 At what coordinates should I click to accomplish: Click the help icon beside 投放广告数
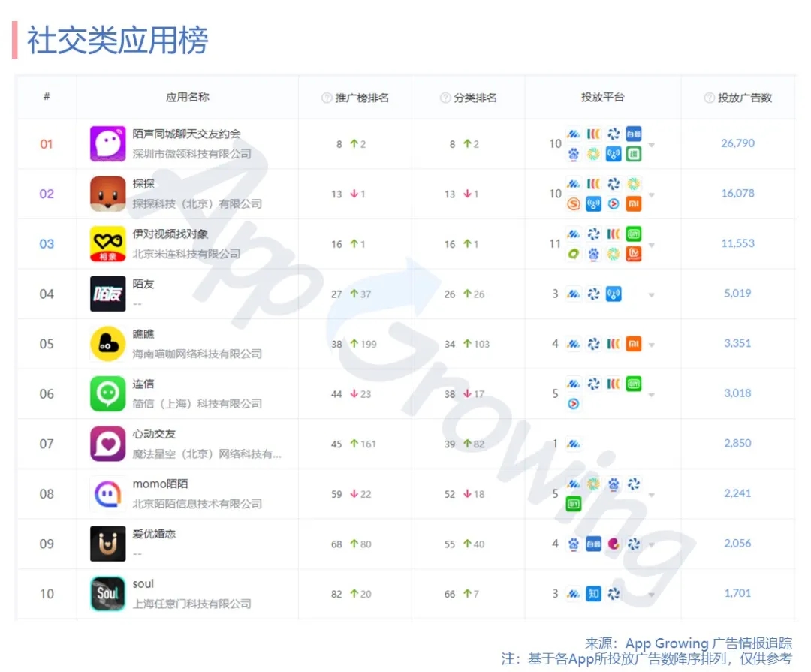point(709,98)
